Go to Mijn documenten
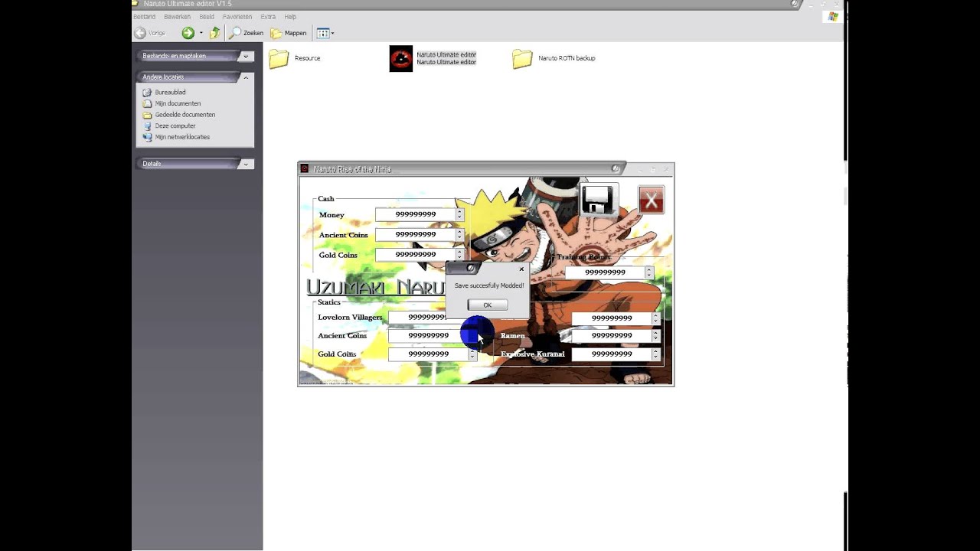Image resolution: width=980 pixels, height=551 pixels. [178, 103]
